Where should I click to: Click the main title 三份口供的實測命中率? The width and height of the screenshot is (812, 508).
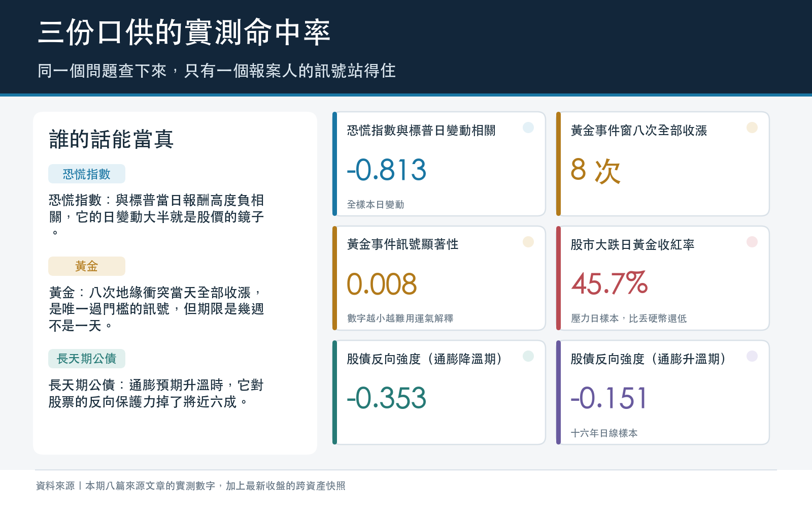click(184, 33)
